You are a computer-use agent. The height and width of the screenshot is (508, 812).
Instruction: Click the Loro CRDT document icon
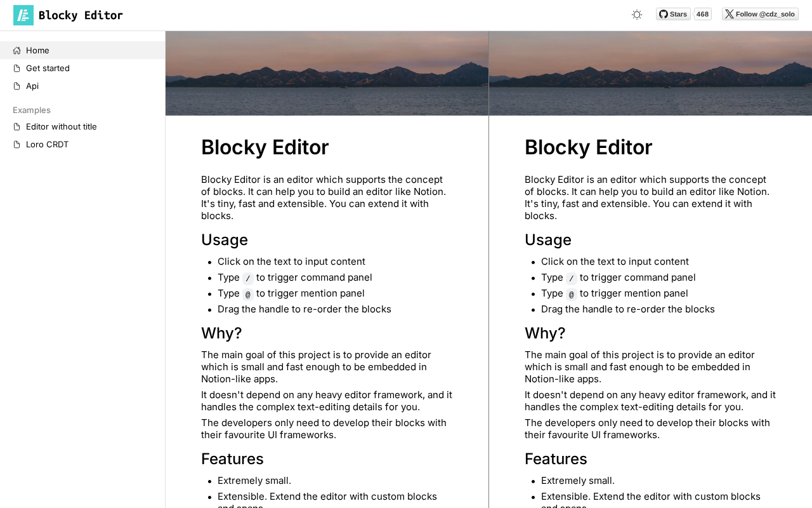pyautogui.click(x=16, y=144)
